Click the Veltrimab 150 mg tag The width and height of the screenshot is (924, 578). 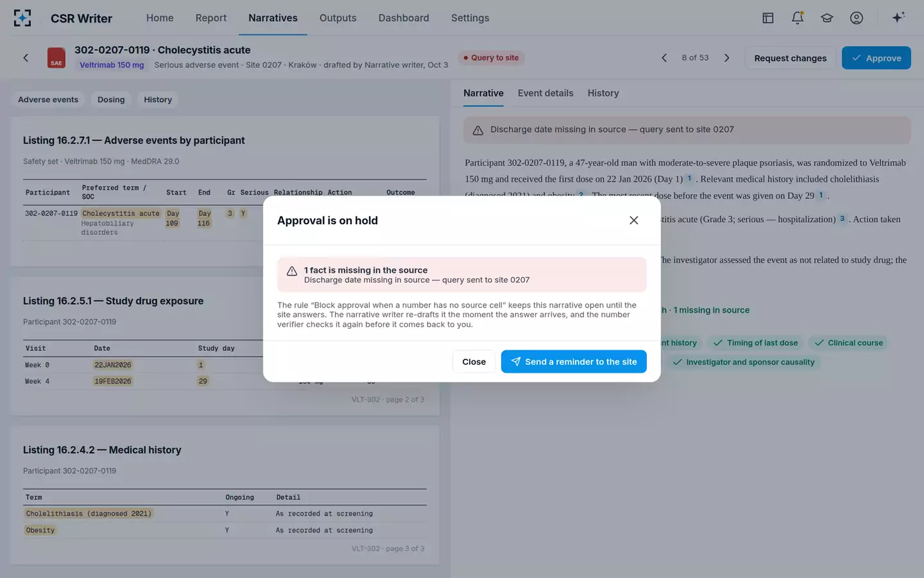click(x=112, y=65)
